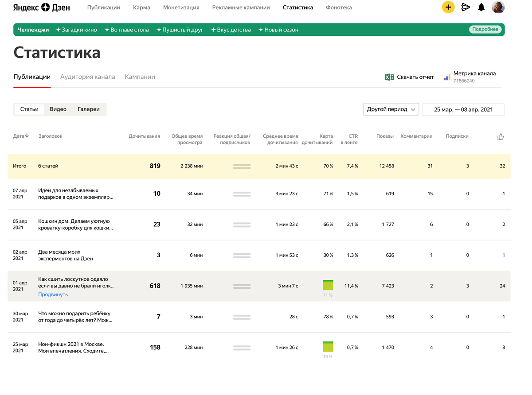Open the Метрика канала link
The image size is (532, 395).
pyautogui.click(x=475, y=74)
